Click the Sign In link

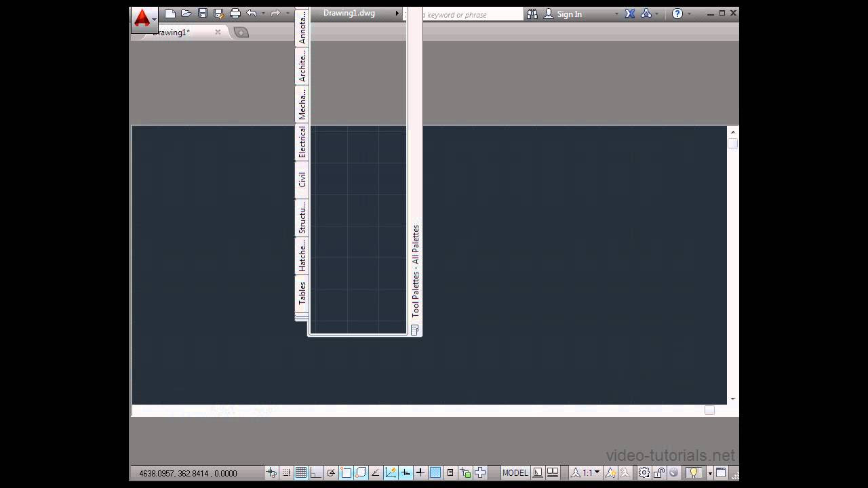pos(569,14)
